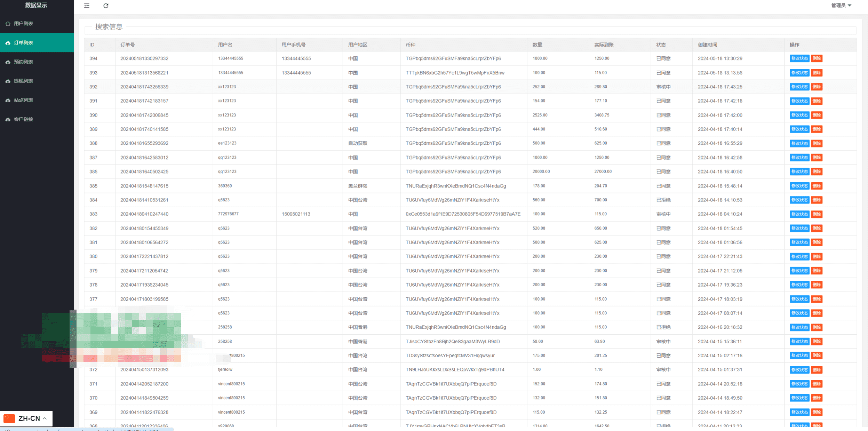Expand the 管理员 account dropdown
Screen dimensions: 868x431
[841, 5]
